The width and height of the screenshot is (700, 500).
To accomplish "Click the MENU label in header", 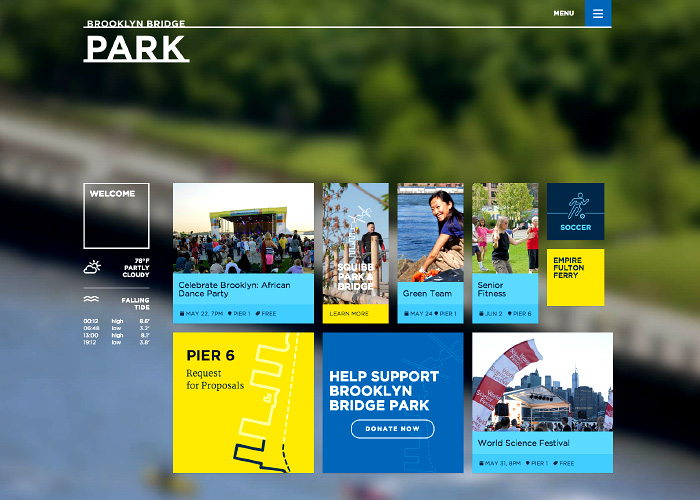I will click(563, 13).
